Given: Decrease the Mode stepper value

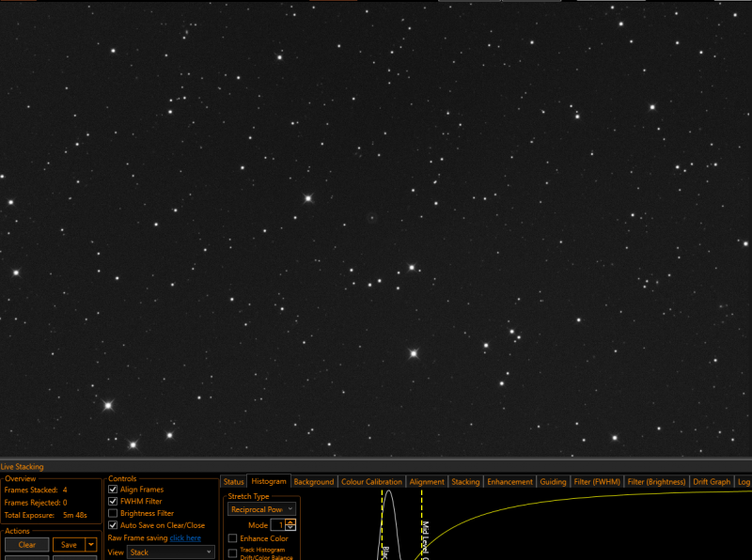Looking at the screenshot, I should coord(290,528).
